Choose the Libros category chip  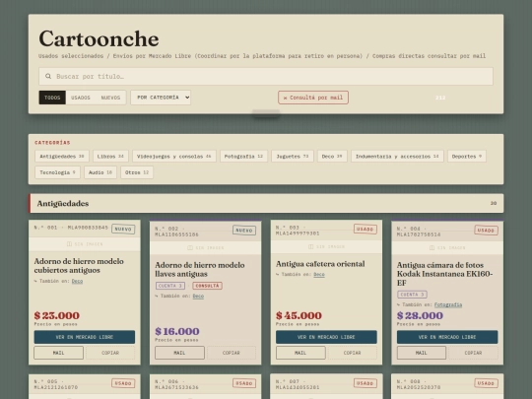pyautogui.click(x=110, y=157)
